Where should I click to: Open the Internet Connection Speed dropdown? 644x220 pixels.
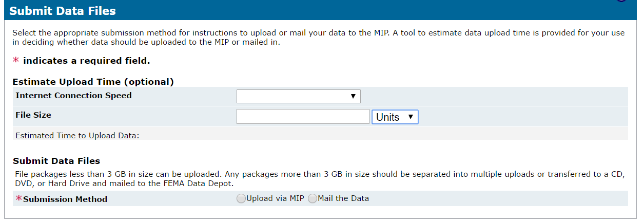click(298, 96)
